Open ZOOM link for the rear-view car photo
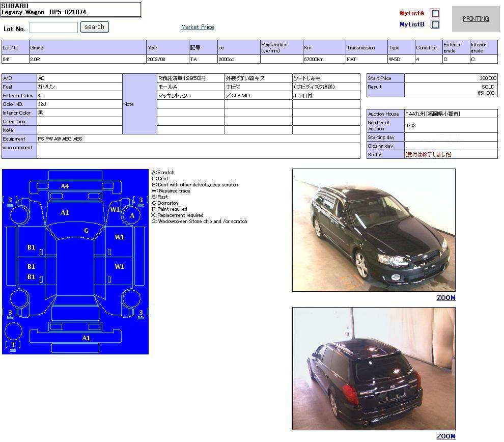Image resolution: width=504 pixels, height=442 pixels. [446, 436]
